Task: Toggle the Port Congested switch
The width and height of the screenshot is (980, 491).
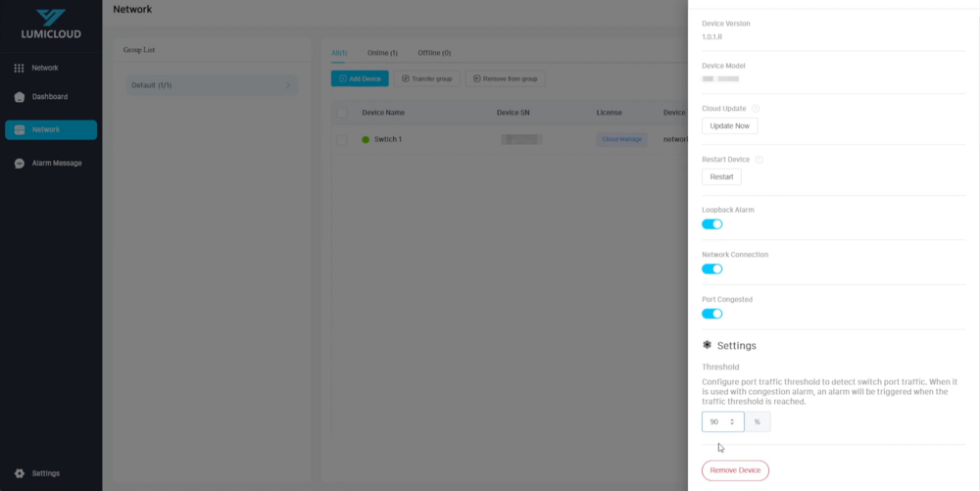Action: 712,314
